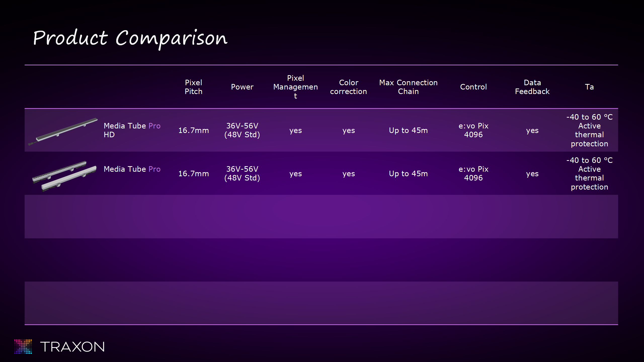This screenshot has height=362, width=644.
Task: Click 16.7mm in Media Tube Pro HD row
Action: 193,130
